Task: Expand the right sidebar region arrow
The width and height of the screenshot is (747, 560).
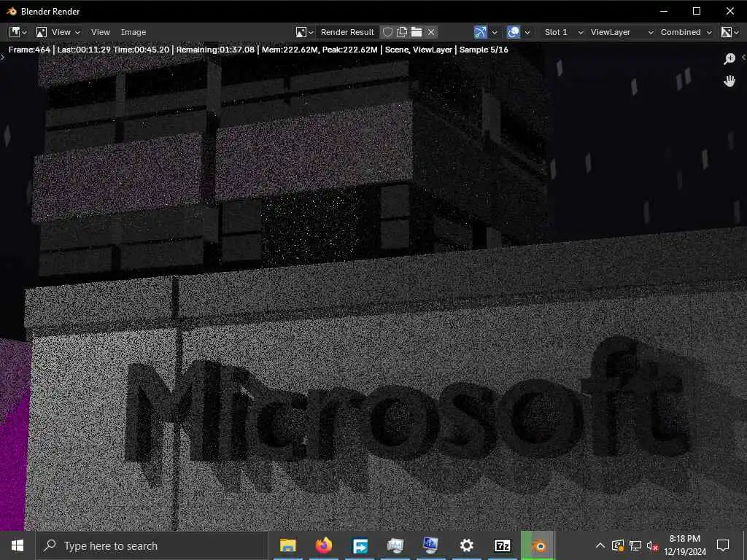Action: tap(743, 57)
